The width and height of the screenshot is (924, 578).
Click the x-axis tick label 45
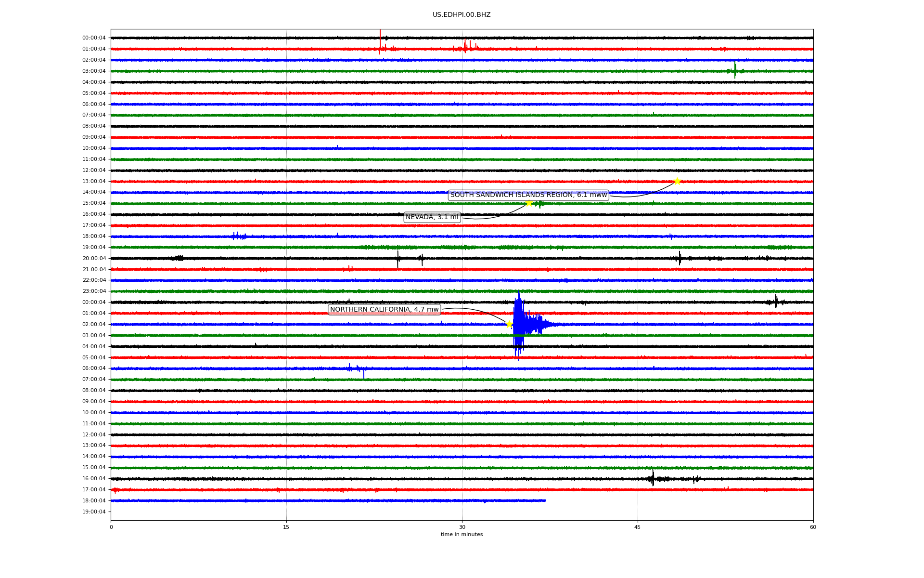pos(638,527)
